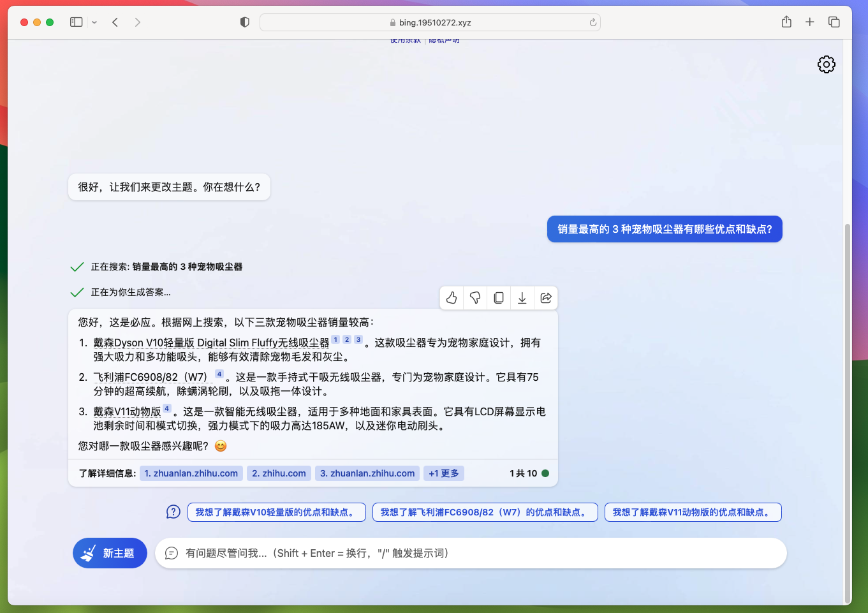Expand the +1 更多 sources
This screenshot has height=613, width=868.
coord(444,473)
